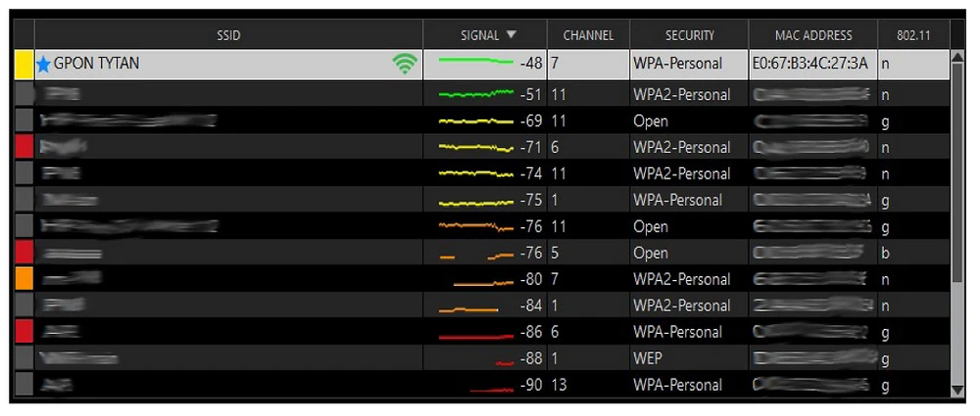The width and height of the screenshot is (980, 416).
Task: Click the orange signal graph at -80
Action: [482, 282]
